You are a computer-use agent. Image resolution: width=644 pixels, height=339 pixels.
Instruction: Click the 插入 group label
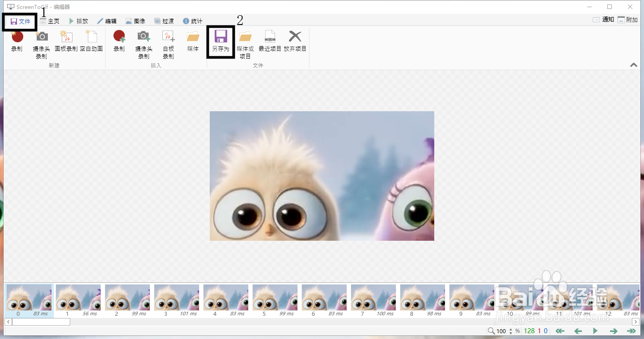(x=156, y=65)
